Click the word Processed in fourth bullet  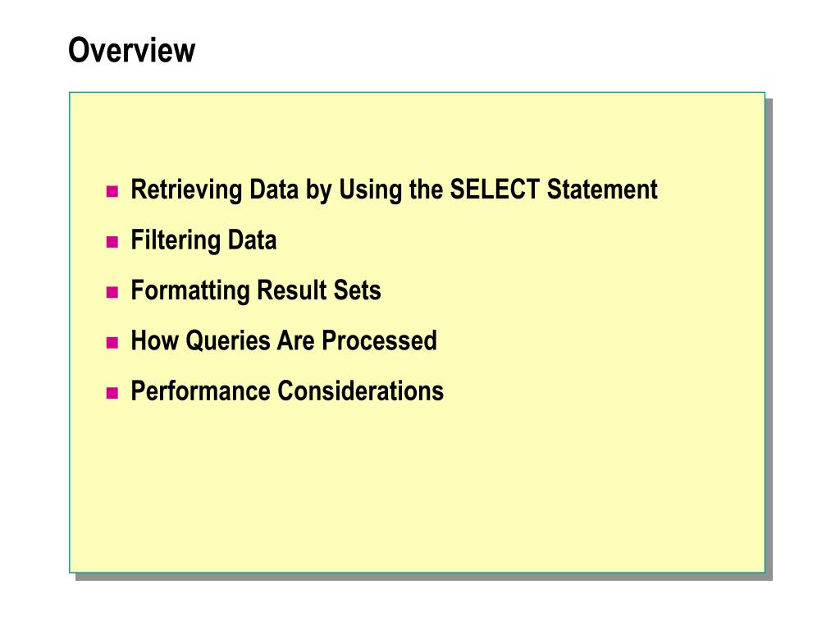point(379,340)
